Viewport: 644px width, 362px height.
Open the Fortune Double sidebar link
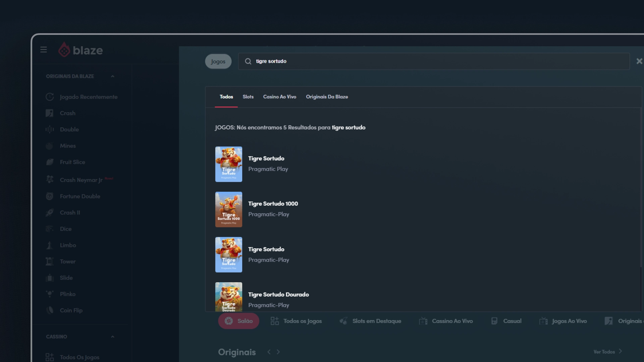click(x=80, y=196)
